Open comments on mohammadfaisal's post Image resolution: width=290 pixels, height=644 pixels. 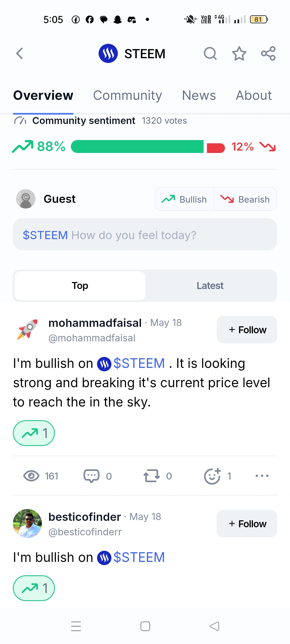[x=92, y=476]
